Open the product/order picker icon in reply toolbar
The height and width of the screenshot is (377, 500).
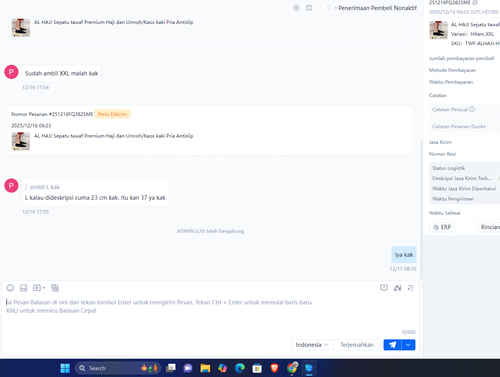coord(55,288)
